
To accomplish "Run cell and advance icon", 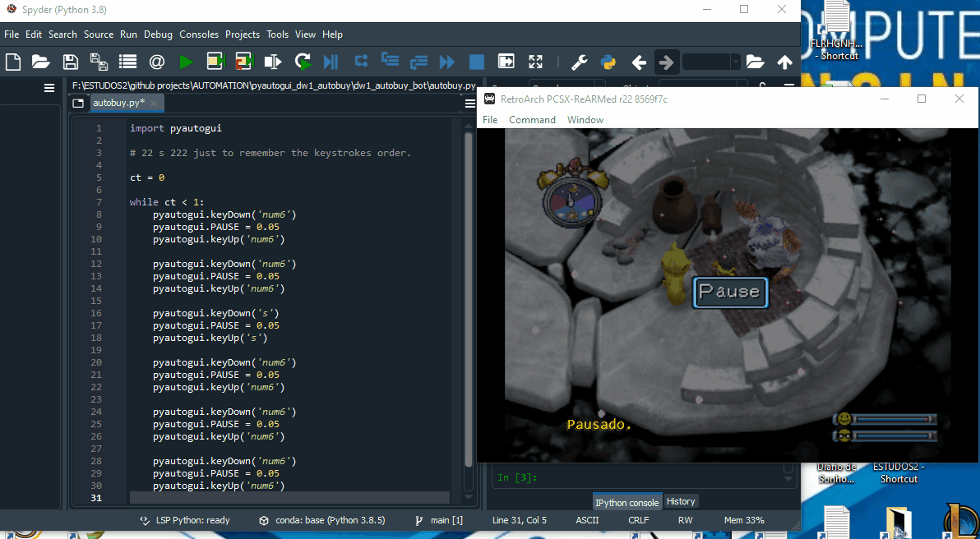I will click(x=244, y=62).
